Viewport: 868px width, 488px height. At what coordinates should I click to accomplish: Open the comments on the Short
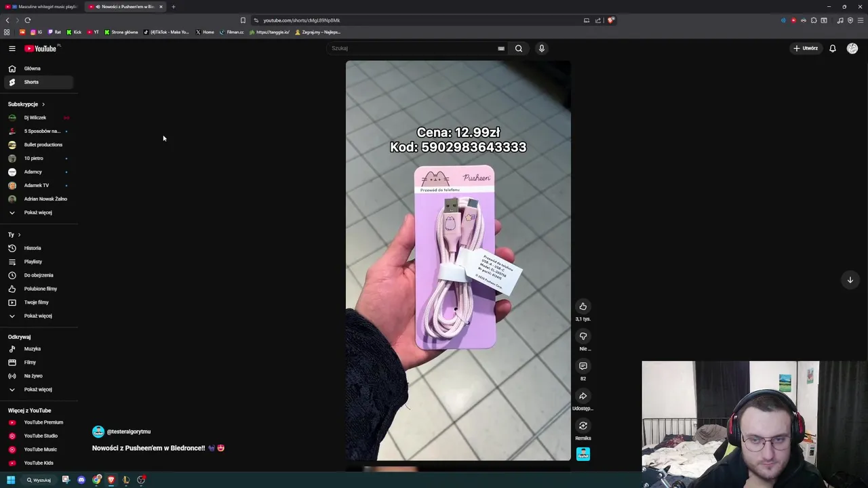tap(583, 366)
